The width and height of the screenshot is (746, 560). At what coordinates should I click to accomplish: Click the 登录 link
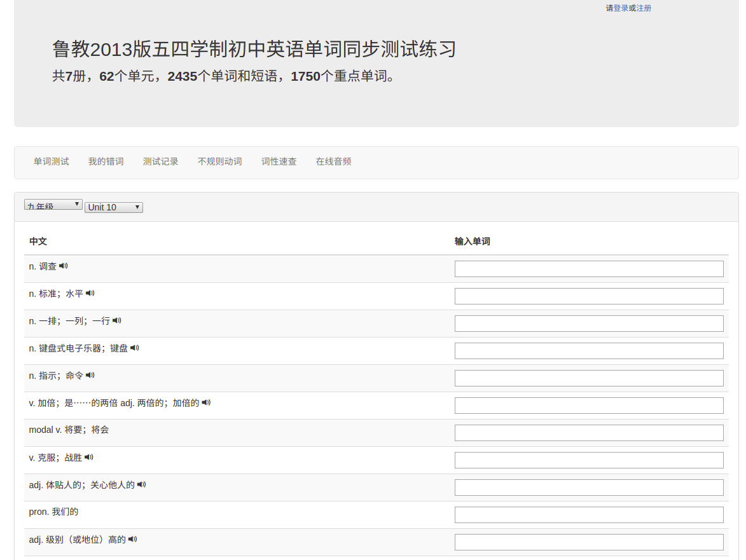pyautogui.click(x=621, y=8)
